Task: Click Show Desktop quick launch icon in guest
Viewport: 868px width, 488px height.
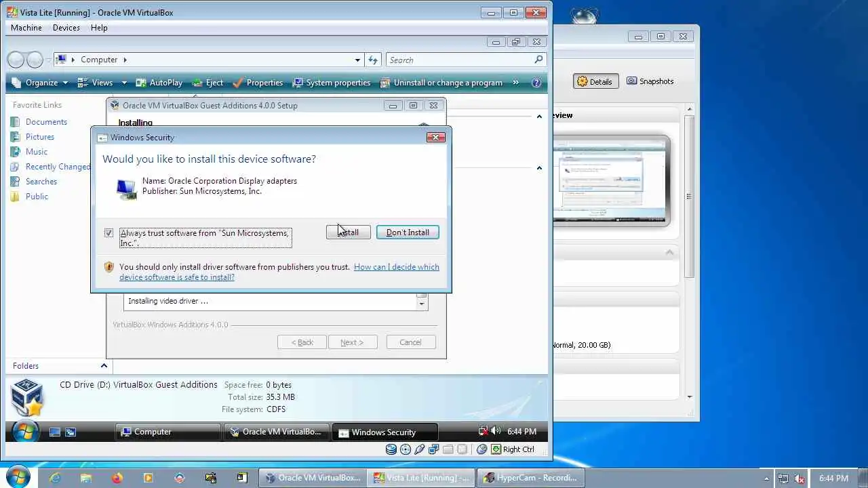Action: [55, 432]
